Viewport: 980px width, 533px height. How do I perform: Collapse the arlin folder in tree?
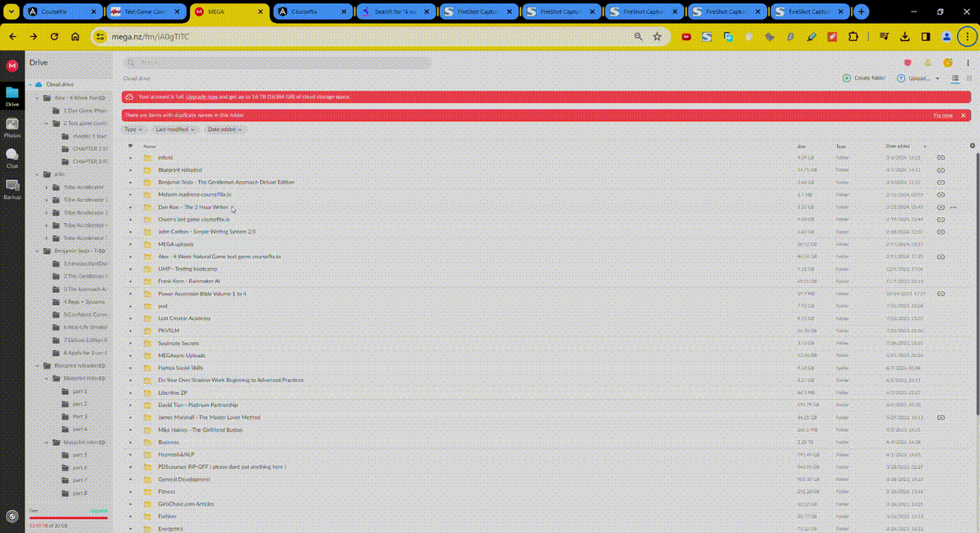[38, 174]
